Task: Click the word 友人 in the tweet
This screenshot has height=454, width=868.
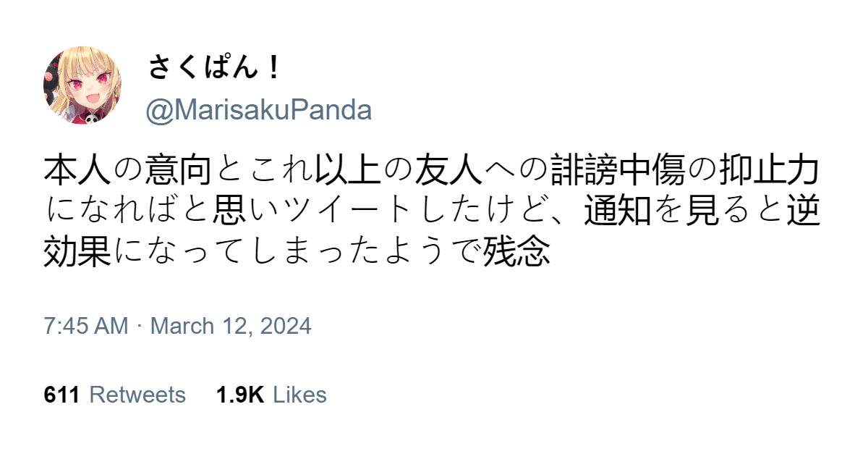Action: click(449, 171)
